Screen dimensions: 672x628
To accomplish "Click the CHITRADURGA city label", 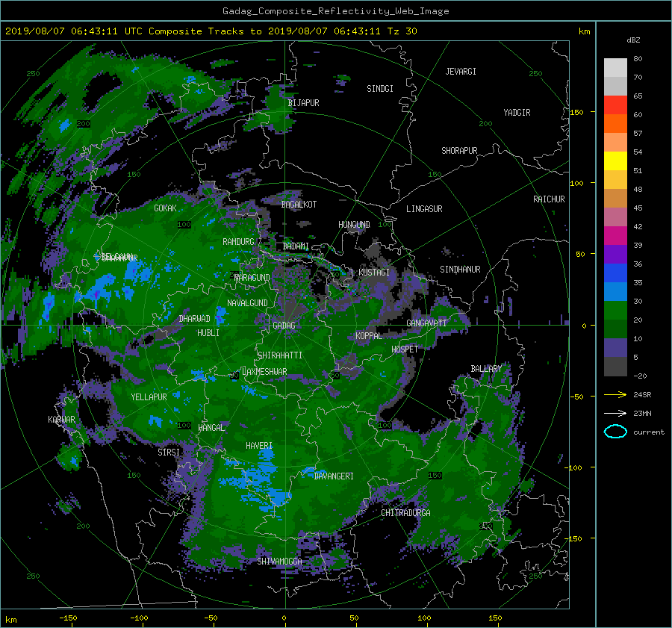I will [405, 513].
